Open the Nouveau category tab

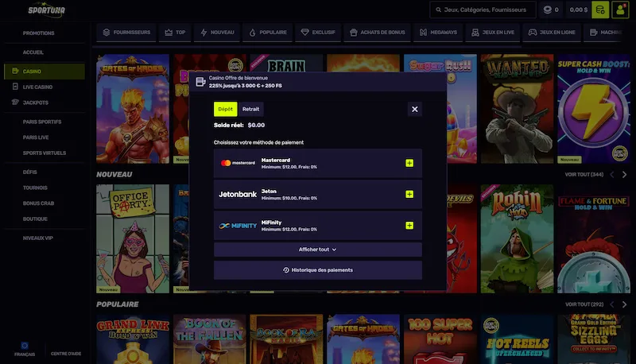(x=217, y=33)
